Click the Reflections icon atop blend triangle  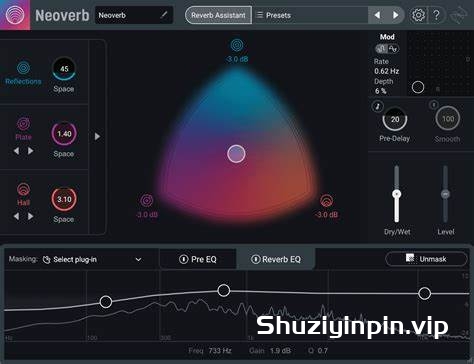click(237, 45)
